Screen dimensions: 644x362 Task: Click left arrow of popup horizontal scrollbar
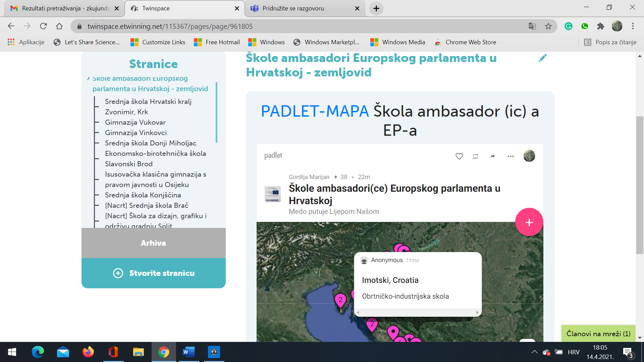point(358,312)
